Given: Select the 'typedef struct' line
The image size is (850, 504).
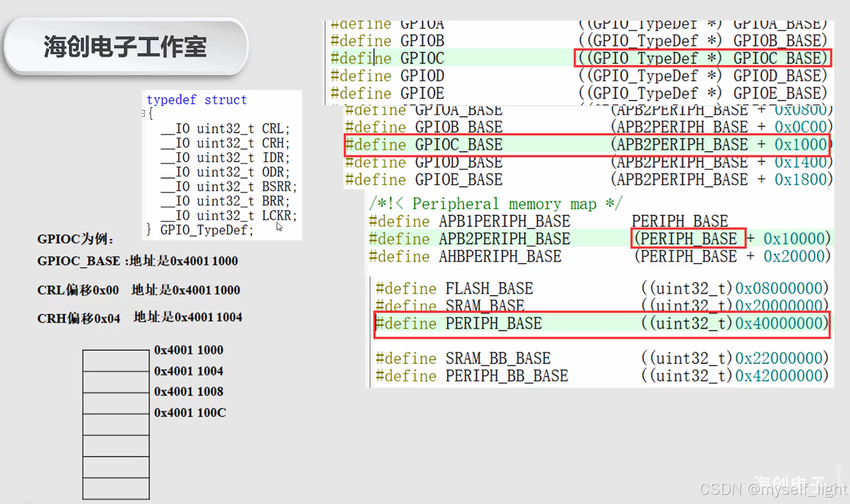Looking at the screenshot, I should click(196, 100).
